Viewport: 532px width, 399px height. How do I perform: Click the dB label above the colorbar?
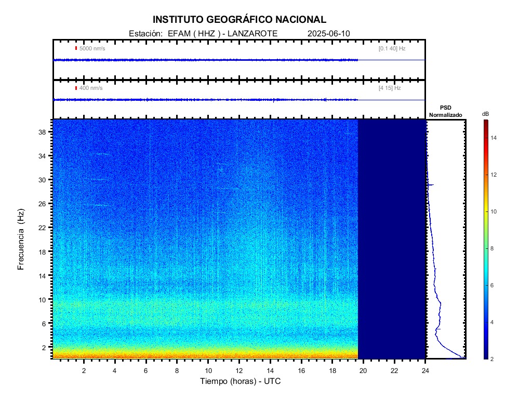point(486,114)
